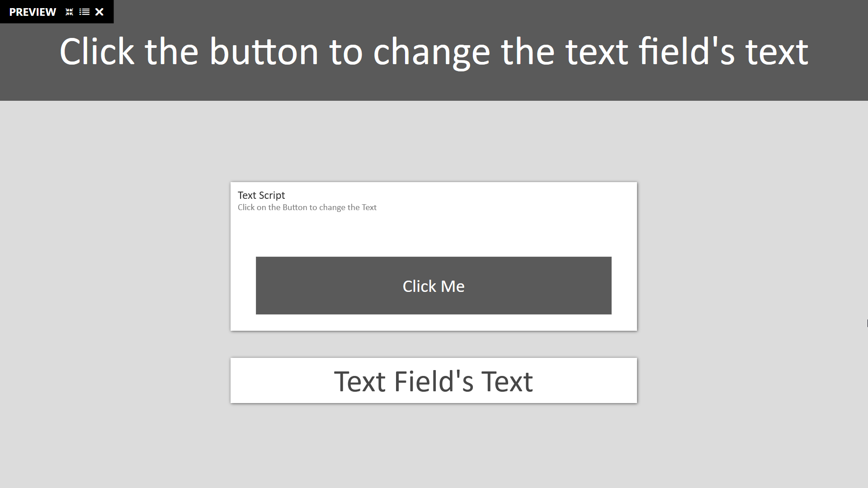
Task: Click the word "Button" in the card subtitle
Action: 295,207
